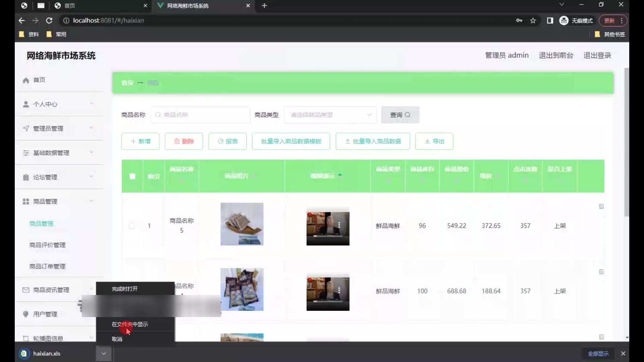Bookmark page with star icon
644x362 pixels.
pos(533,20)
